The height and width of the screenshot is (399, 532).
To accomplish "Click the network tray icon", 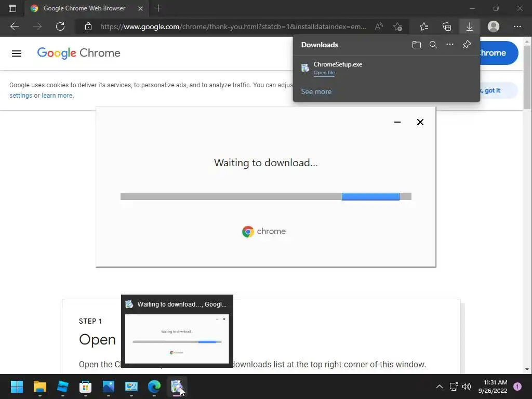I will (454, 387).
